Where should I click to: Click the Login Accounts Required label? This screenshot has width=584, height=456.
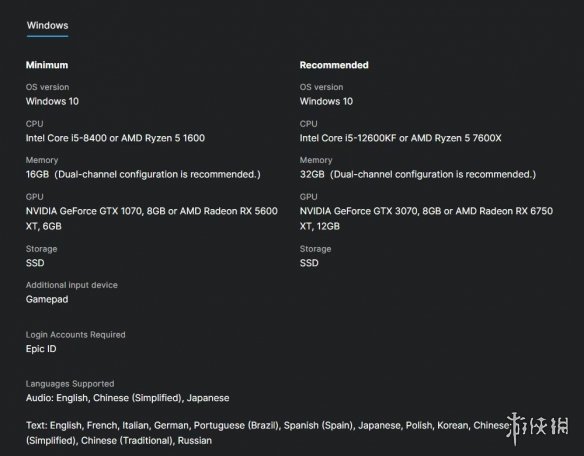[x=76, y=335]
